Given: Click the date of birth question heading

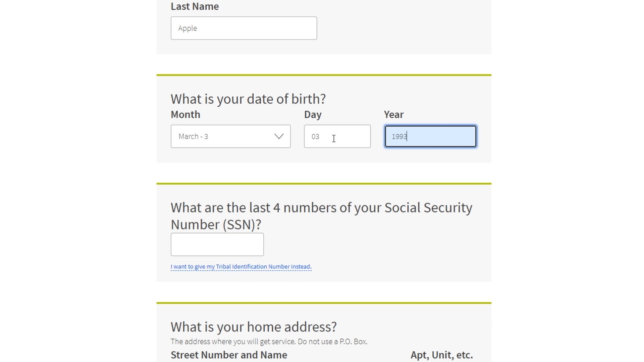Looking at the screenshot, I should (248, 99).
